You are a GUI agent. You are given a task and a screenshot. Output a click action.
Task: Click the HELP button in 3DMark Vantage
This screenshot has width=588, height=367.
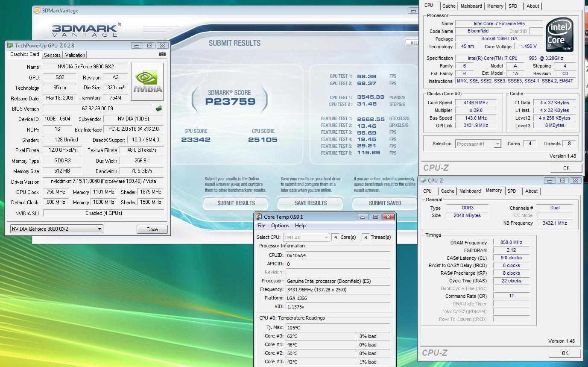(412, 43)
